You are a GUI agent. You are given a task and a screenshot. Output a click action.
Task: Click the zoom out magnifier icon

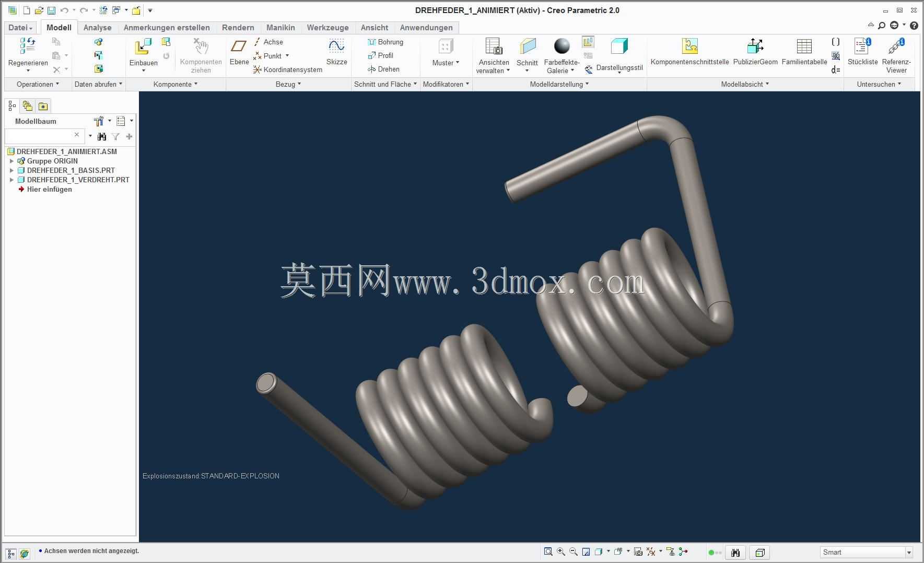[574, 552]
